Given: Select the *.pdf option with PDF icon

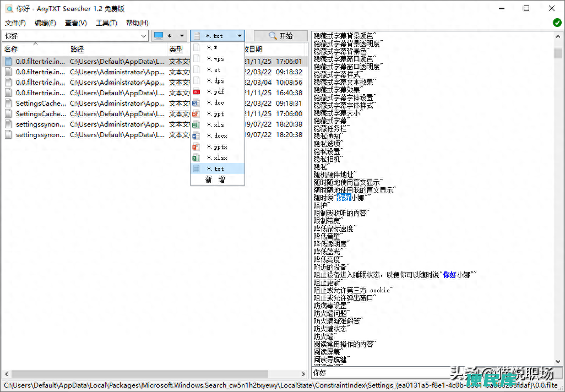Looking at the screenshot, I should 218,91.
